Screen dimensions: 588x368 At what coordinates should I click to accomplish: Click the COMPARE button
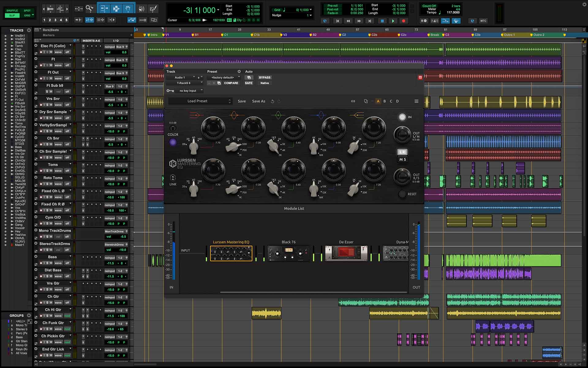[232, 83]
